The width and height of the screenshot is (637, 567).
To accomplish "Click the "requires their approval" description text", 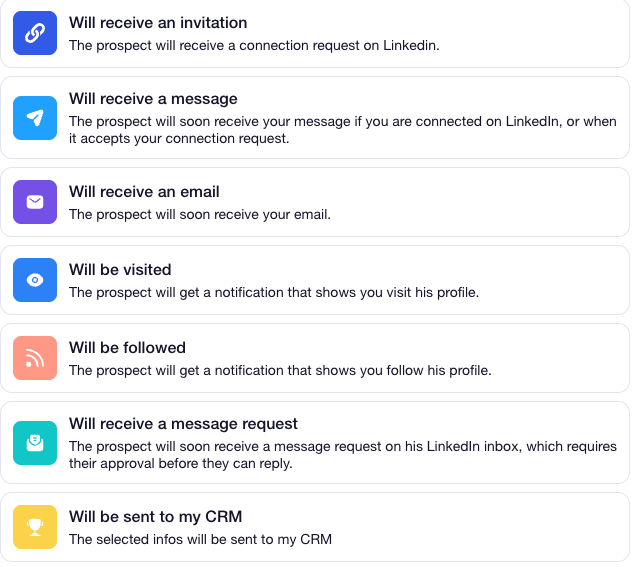I will click(340, 455).
